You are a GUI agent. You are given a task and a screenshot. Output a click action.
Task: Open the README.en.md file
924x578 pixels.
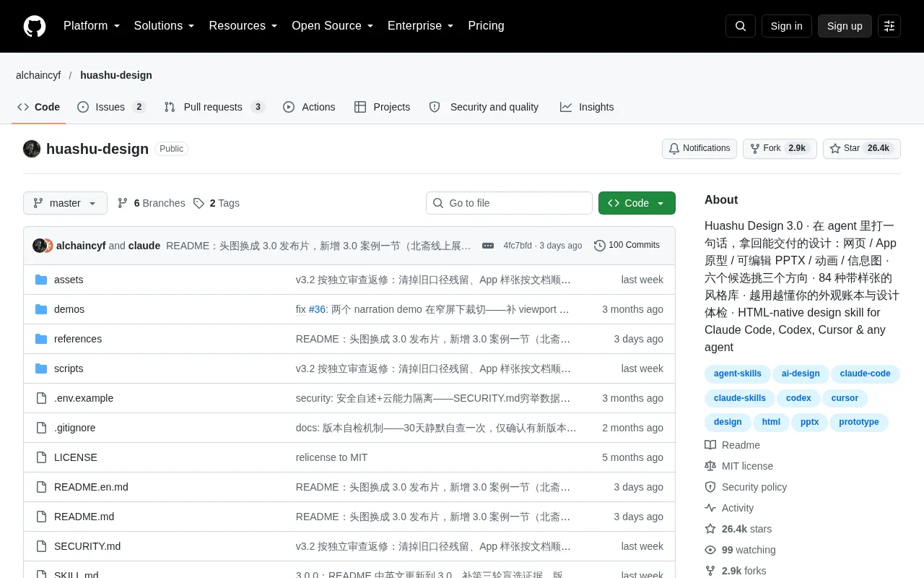[x=91, y=487]
